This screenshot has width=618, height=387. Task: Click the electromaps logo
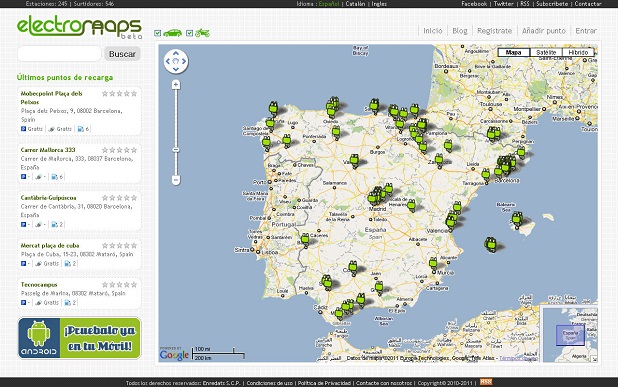(79, 27)
